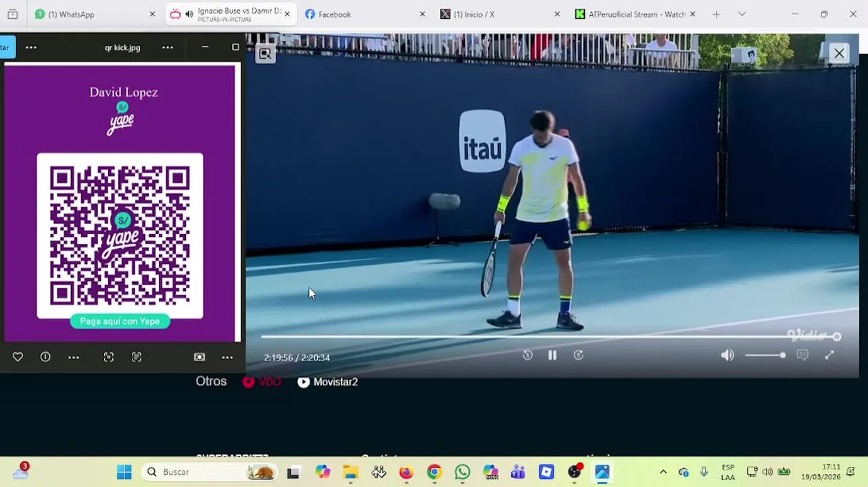This screenshot has width=868, height=487.
Task: Open Roblox from the taskbar
Action: 546,472
